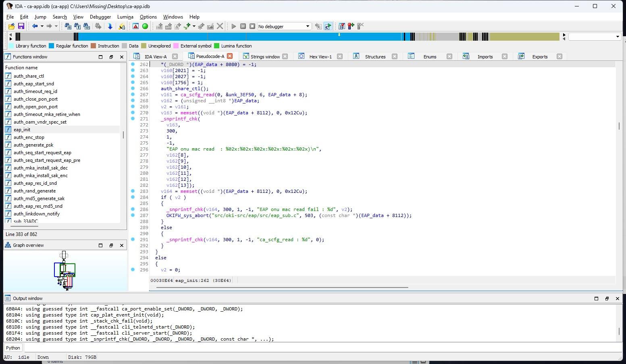Open the No debugger dropdown
The width and height of the screenshot is (626, 364).
[284, 27]
